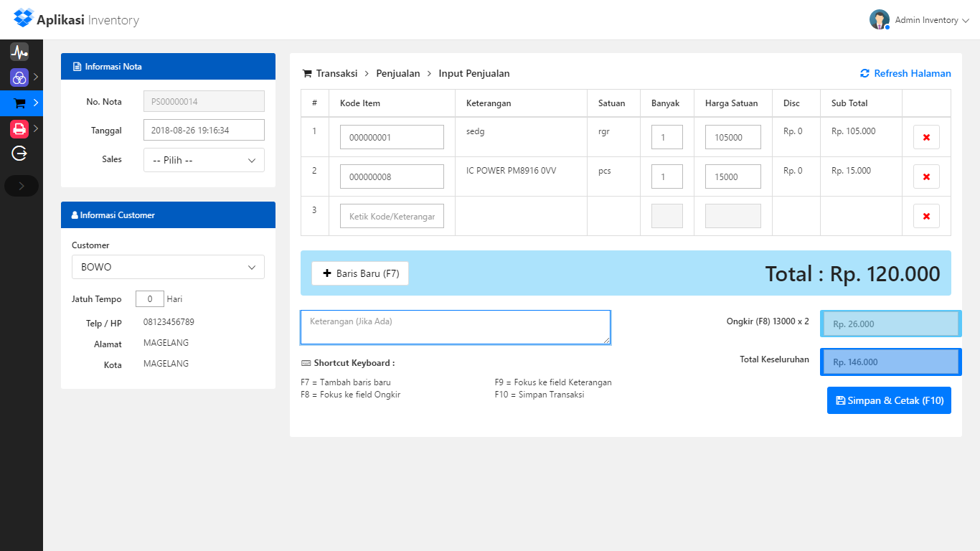Image resolution: width=980 pixels, height=551 pixels.
Task: Focus the Keterangan notes text area
Action: pos(456,327)
